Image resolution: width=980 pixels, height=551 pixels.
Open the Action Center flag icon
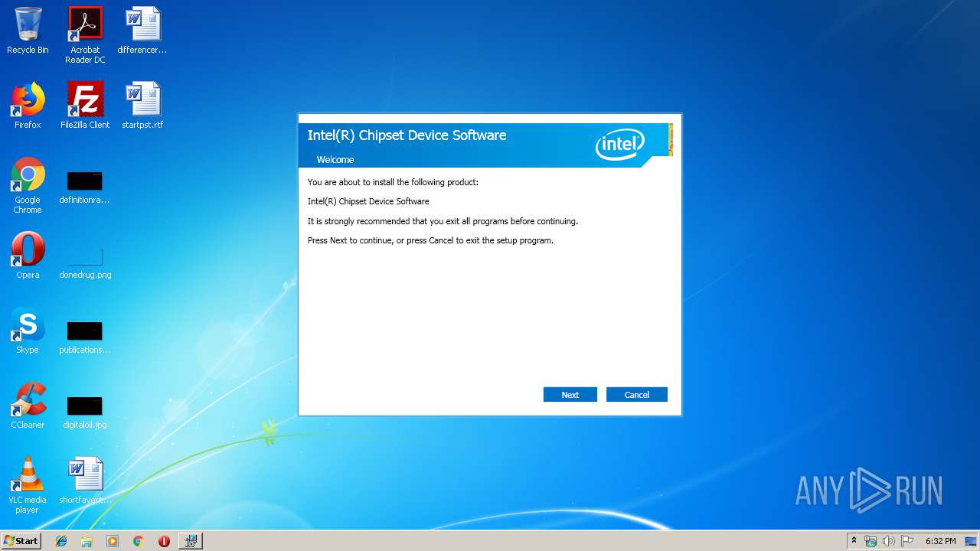pos(906,541)
